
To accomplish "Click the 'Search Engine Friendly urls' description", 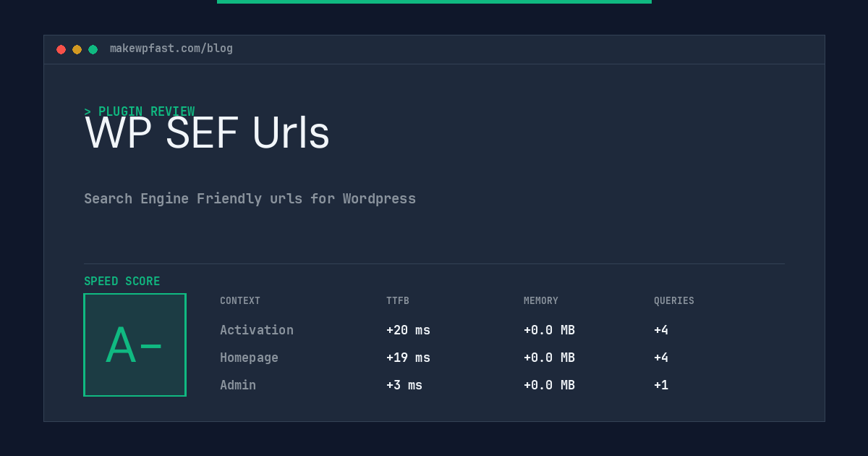I will coord(250,198).
